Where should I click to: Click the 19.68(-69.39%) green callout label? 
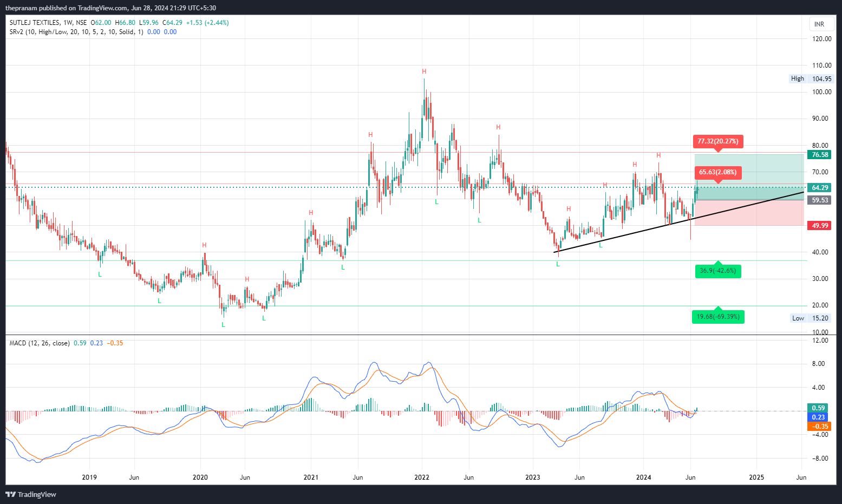pos(718,317)
